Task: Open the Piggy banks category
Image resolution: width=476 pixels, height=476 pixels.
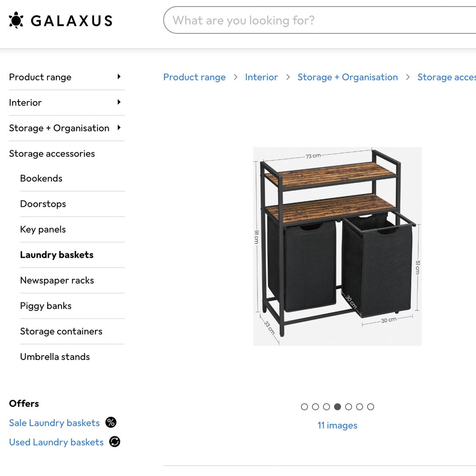Action: [x=46, y=306]
